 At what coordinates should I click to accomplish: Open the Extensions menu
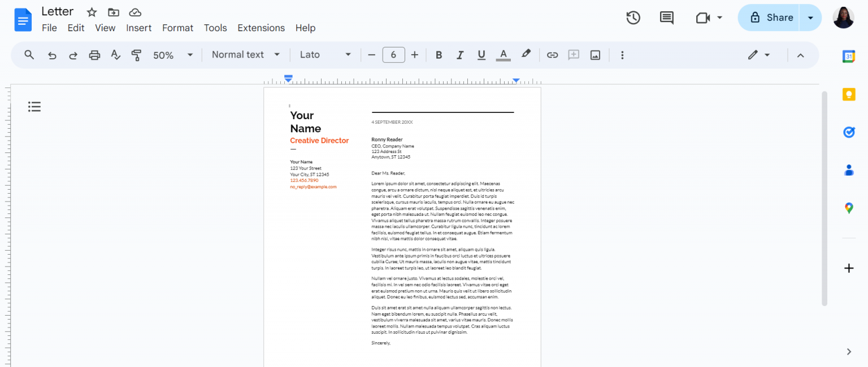click(261, 28)
